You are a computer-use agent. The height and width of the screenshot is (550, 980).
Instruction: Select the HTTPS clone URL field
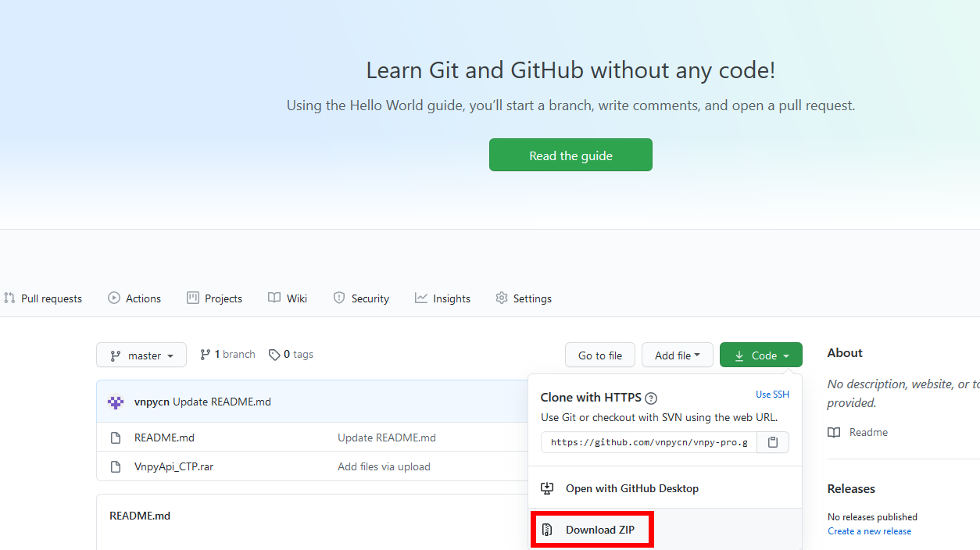647,442
